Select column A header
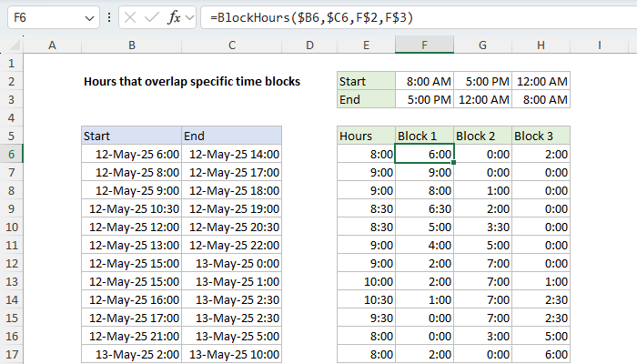Screen dimensions: 637x364 tap(52, 45)
